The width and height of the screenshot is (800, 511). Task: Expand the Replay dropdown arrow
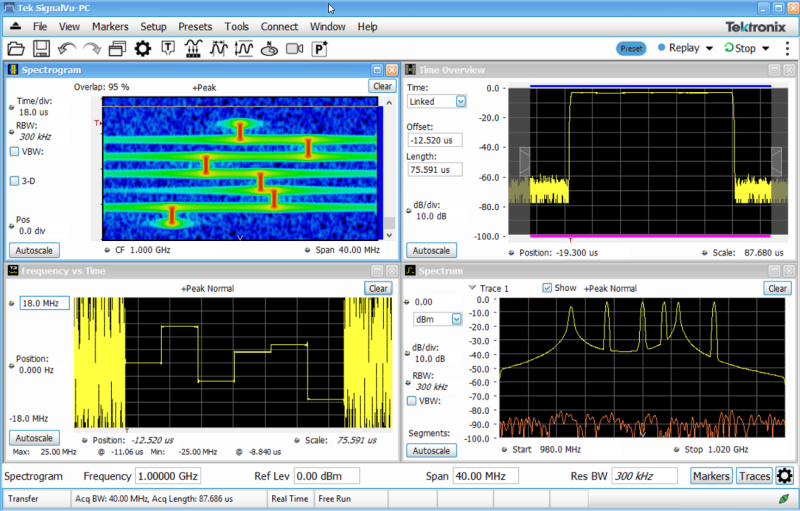[709, 48]
